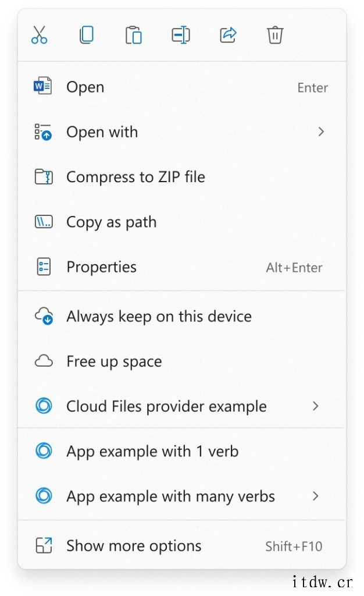Choose Free up space
This screenshot has width=364, height=596.
[x=182, y=361]
